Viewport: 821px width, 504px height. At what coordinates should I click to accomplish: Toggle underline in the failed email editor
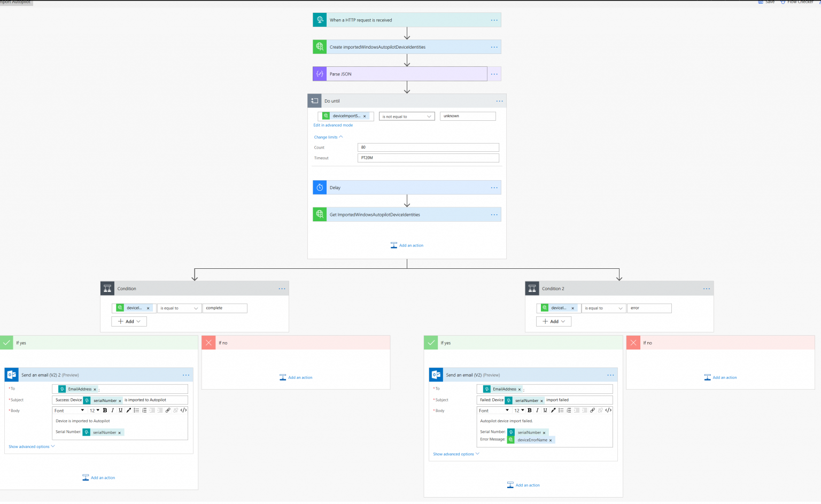(x=545, y=410)
